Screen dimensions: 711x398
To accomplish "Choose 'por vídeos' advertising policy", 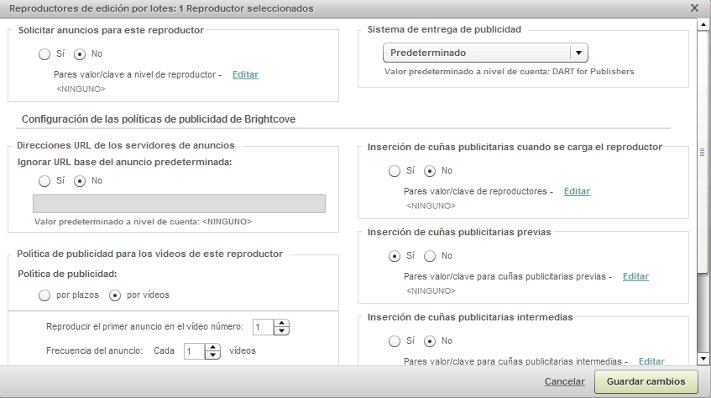I will [115, 296].
